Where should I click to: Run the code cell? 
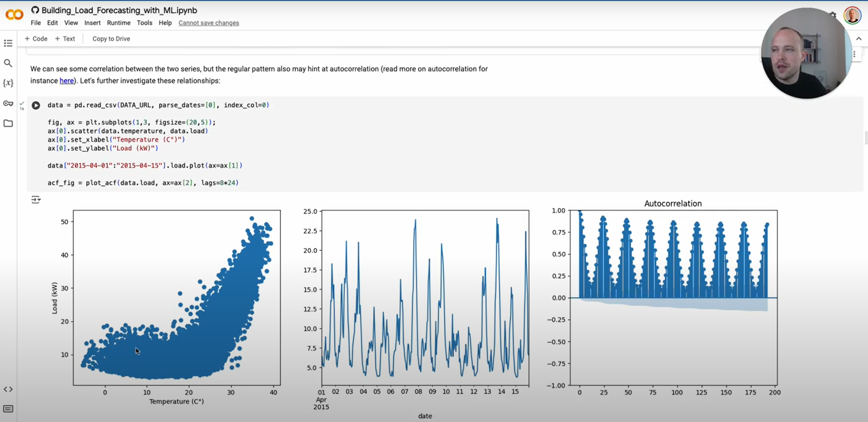pyautogui.click(x=36, y=105)
